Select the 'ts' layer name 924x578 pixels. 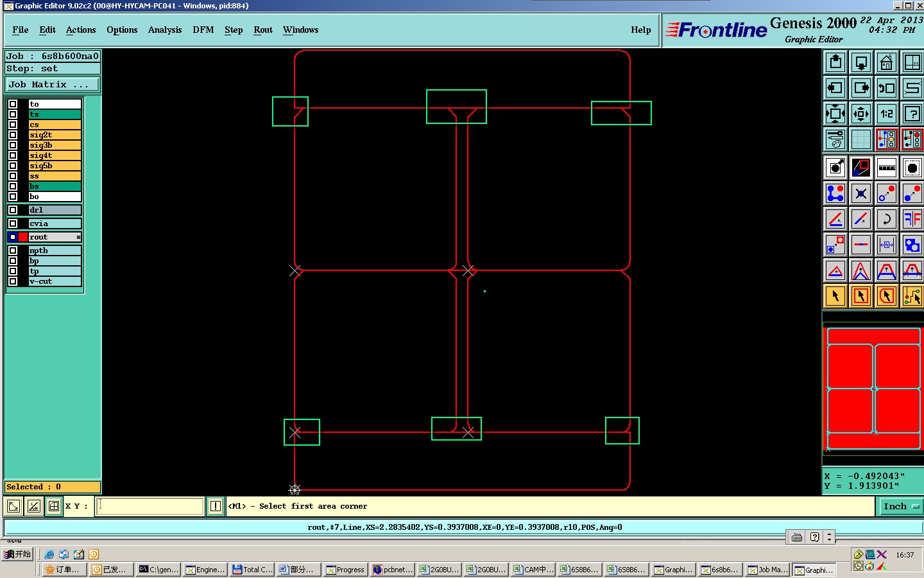tap(55, 114)
